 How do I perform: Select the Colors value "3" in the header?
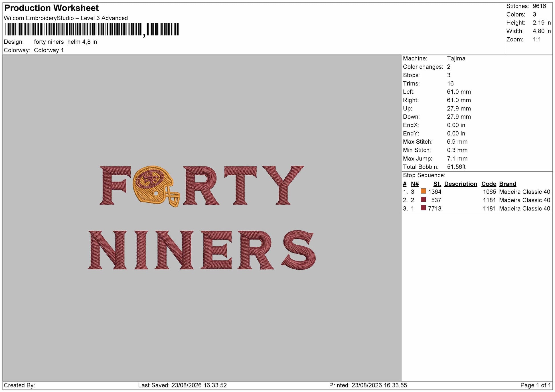tap(534, 15)
